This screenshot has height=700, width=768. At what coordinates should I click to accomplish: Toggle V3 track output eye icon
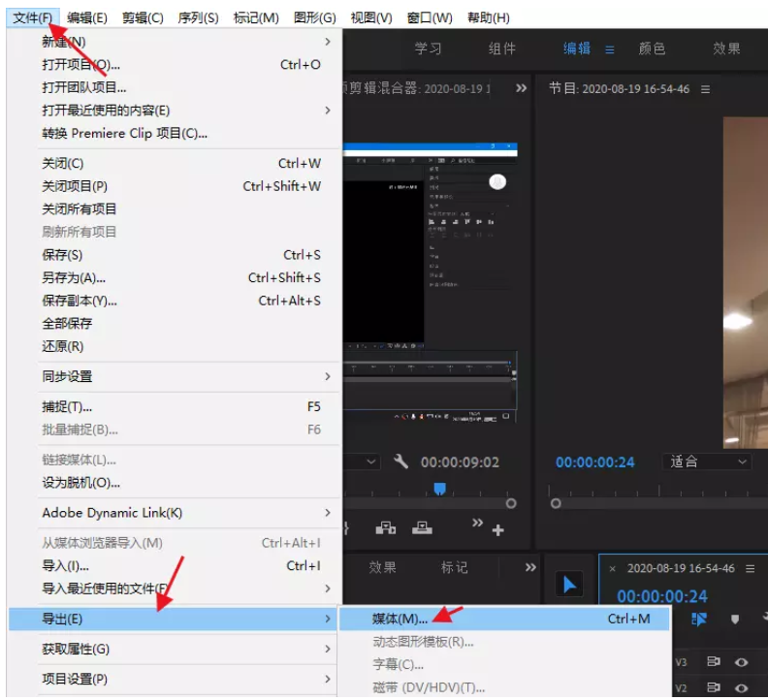tap(742, 662)
